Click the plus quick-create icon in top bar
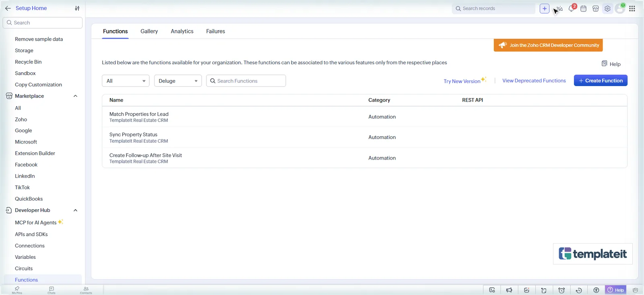 point(544,8)
